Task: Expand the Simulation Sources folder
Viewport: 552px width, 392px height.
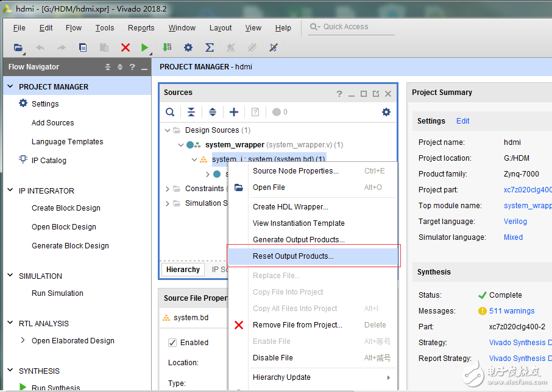Action: click(168, 203)
